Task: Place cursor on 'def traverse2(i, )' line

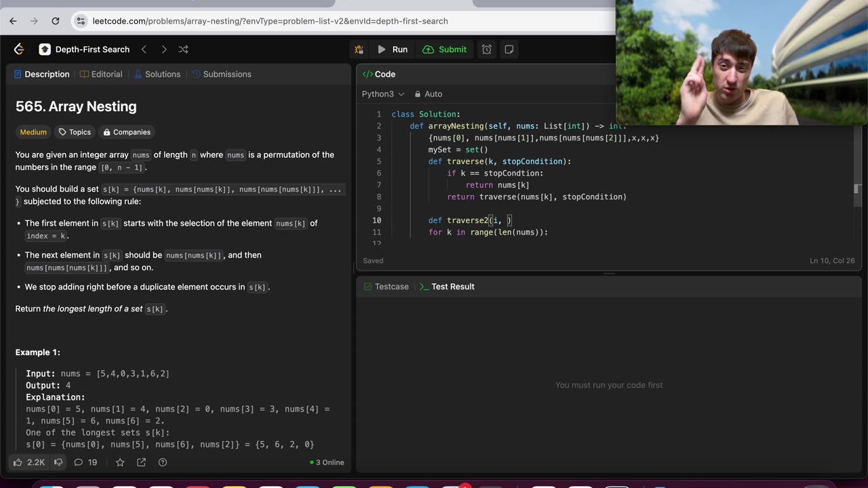Action: point(470,220)
